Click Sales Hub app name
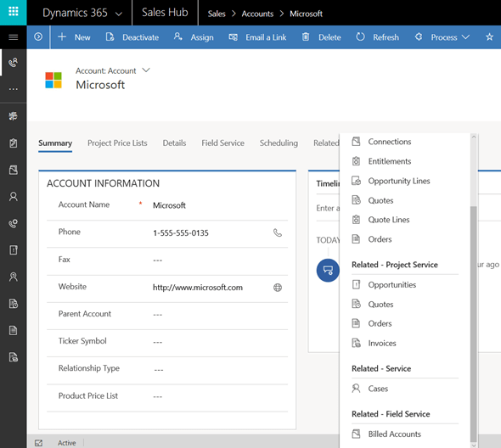 coord(165,13)
